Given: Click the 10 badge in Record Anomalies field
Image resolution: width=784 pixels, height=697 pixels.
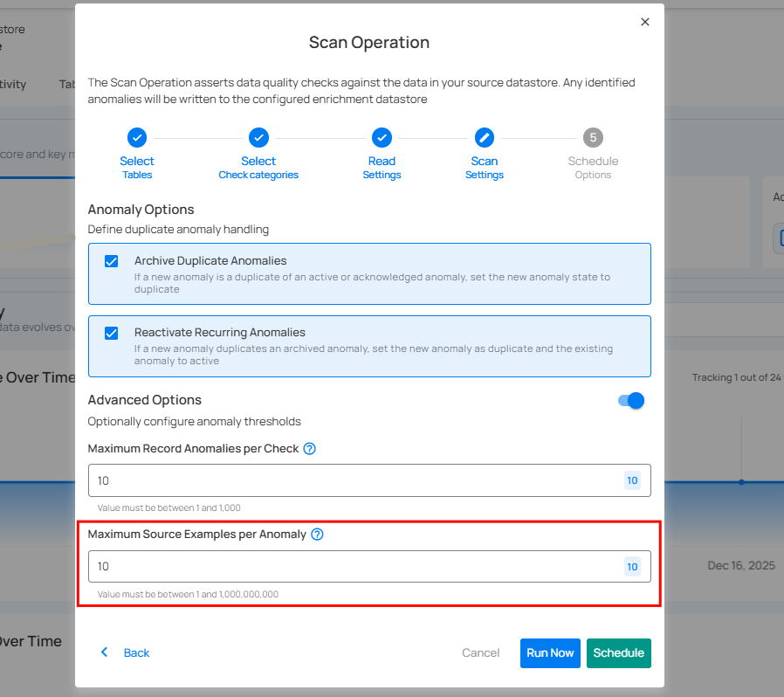Looking at the screenshot, I should [x=632, y=480].
